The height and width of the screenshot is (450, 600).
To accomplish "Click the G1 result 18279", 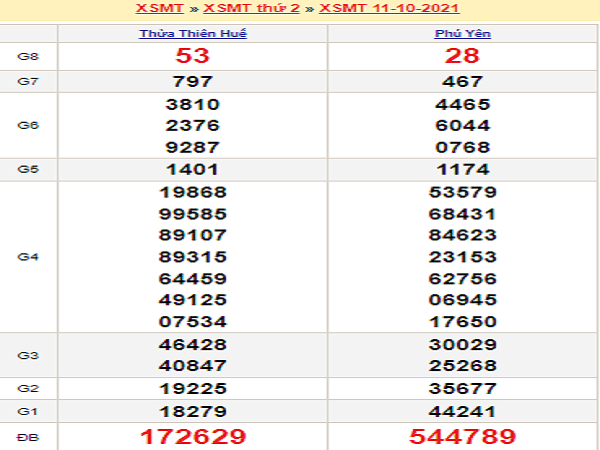I will (x=193, y=412).
